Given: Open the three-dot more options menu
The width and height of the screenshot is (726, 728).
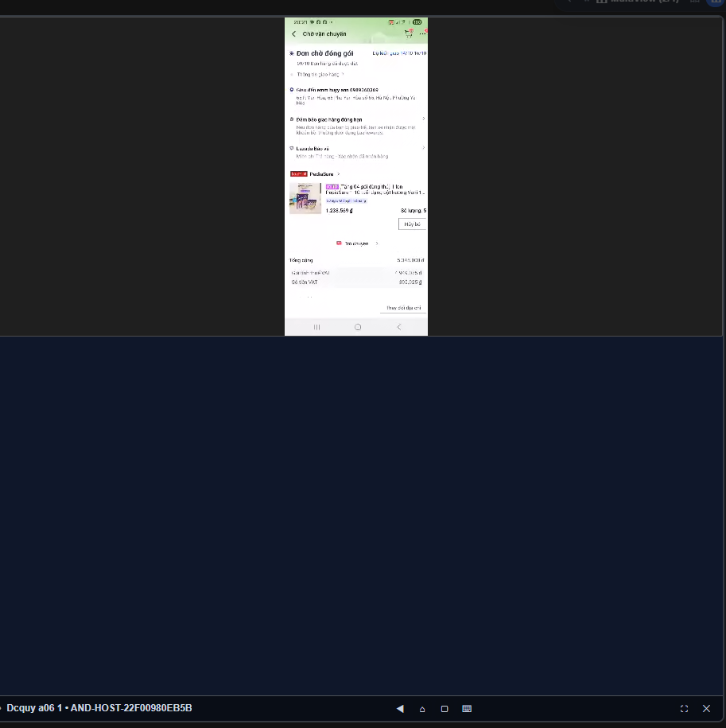Looking at the screenshot, I should (422, 33).
